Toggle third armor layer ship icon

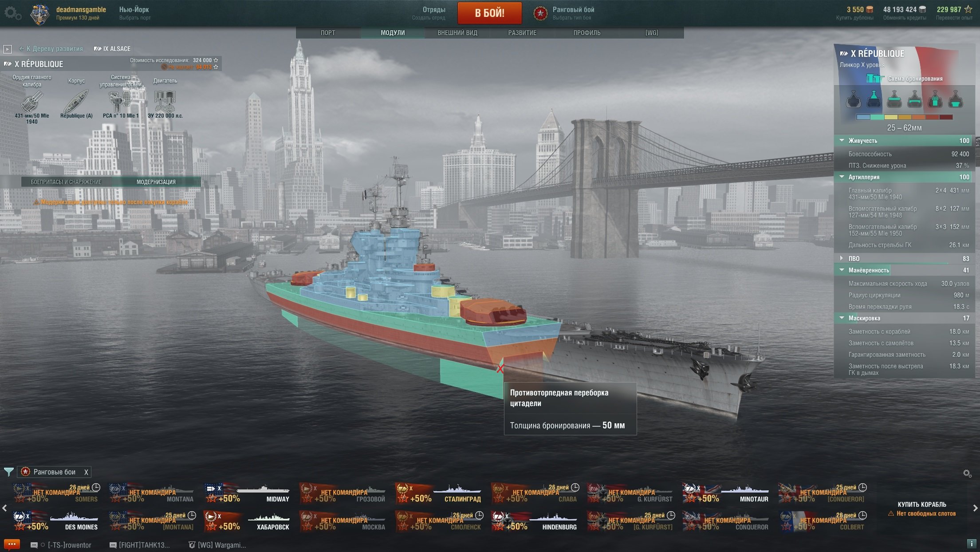(x=894, y=99)
